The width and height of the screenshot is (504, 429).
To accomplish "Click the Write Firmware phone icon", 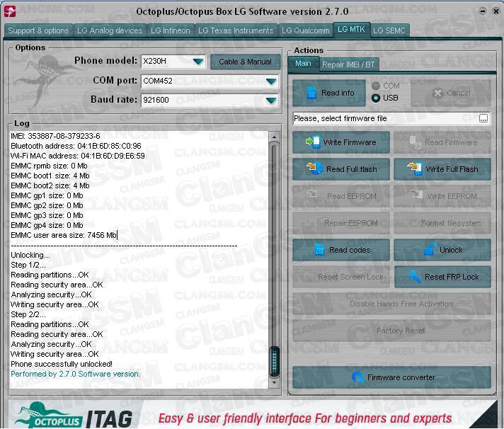I will 313,142.
